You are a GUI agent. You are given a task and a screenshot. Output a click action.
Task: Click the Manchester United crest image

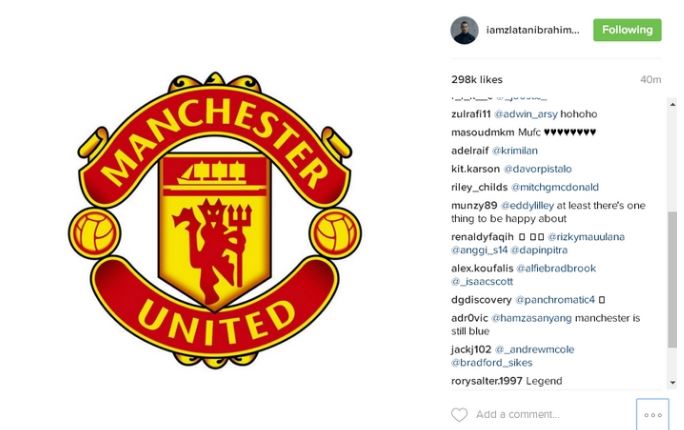point(215,220)
